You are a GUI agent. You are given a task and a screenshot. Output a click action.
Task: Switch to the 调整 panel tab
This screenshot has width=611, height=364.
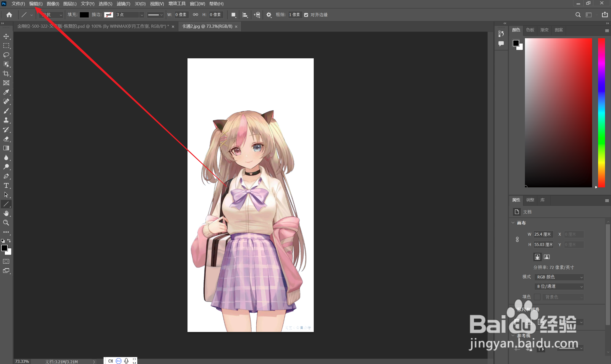[x=530, y=200]
